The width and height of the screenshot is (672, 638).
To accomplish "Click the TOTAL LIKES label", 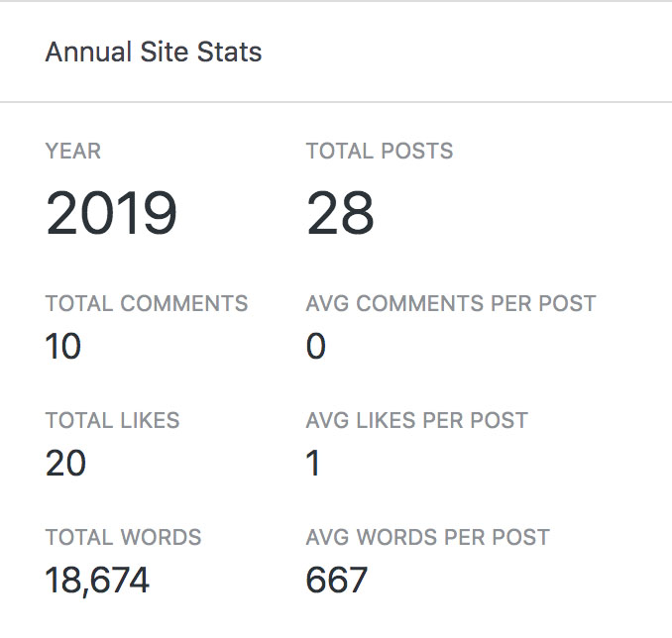I will tap(113, 420).
